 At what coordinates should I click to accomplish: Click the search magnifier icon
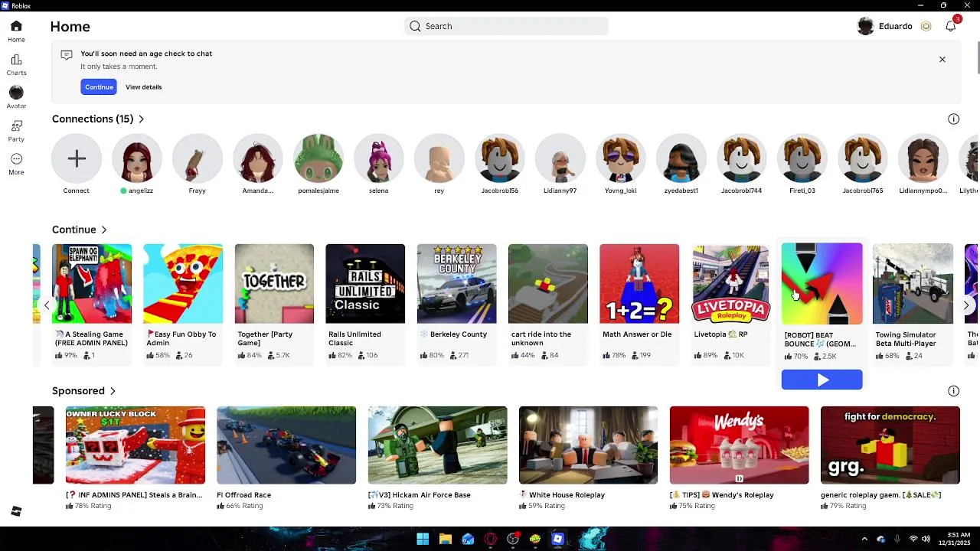415,26
